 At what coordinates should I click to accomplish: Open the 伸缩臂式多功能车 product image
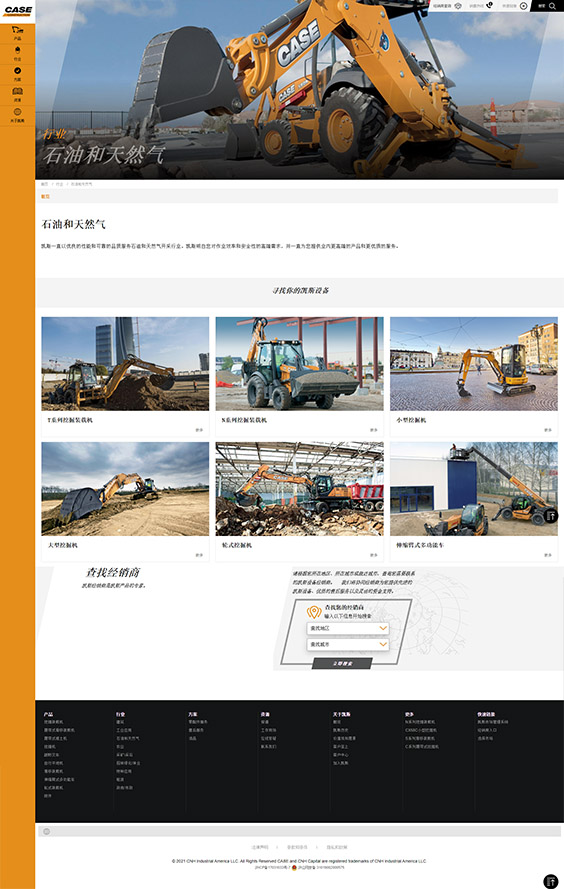[x=474, y=489]
